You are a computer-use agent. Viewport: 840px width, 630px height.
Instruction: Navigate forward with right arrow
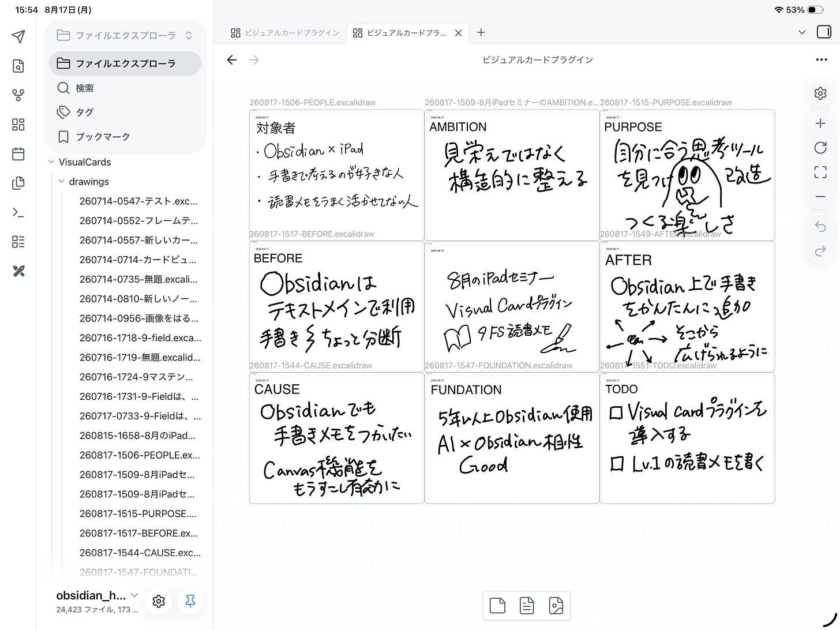tap(254, 60)
